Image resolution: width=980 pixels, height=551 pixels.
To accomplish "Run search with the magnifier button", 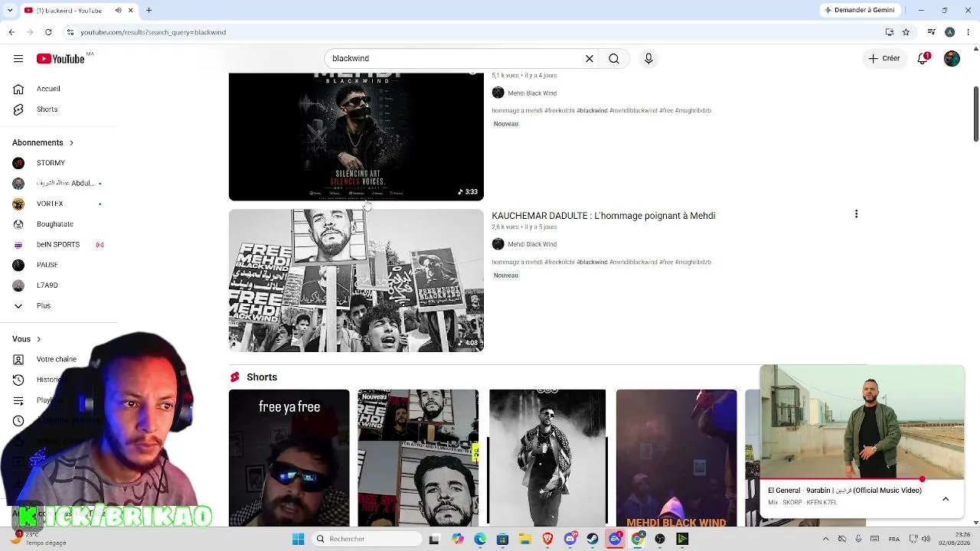I will tap(614, 59).
